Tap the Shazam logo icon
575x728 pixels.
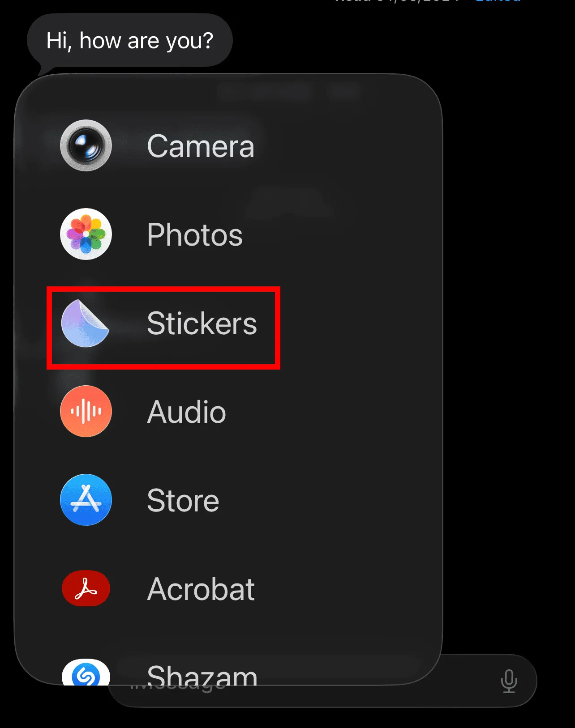(86, 673)
